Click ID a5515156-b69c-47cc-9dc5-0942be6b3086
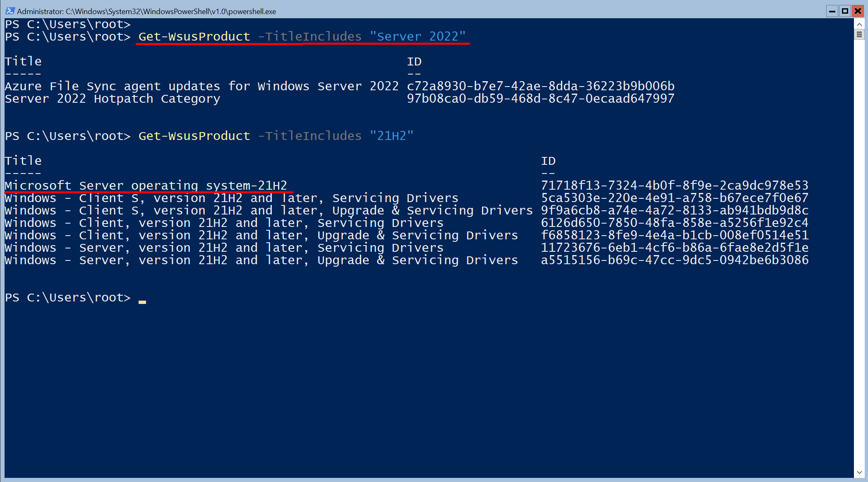 pyautogui.click(x=674, y=260)
